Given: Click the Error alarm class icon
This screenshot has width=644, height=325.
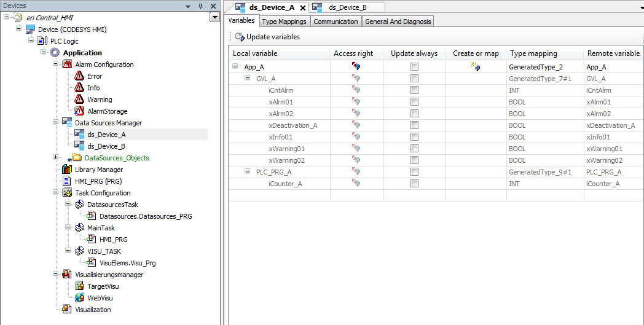Looking at the screenshot, I should click(79, 76).
